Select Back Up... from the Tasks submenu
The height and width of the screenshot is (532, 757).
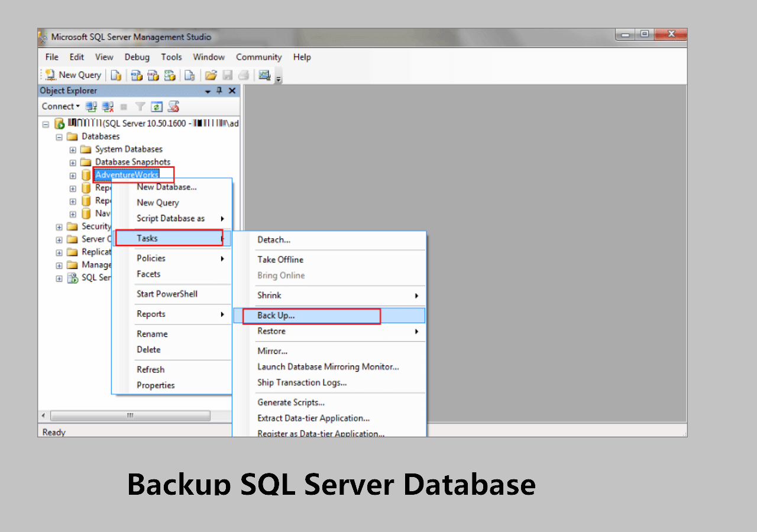tap(276, 316)
